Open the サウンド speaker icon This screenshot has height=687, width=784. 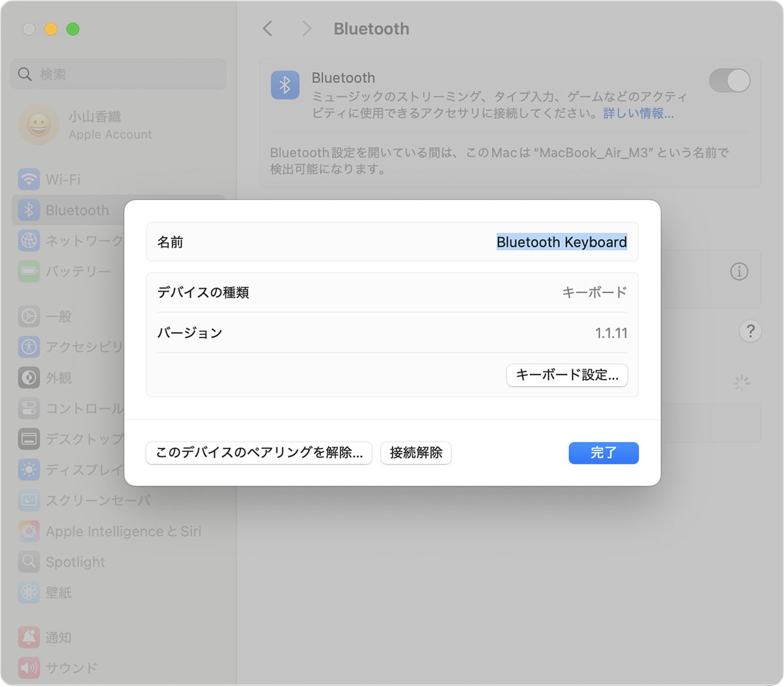29,667
